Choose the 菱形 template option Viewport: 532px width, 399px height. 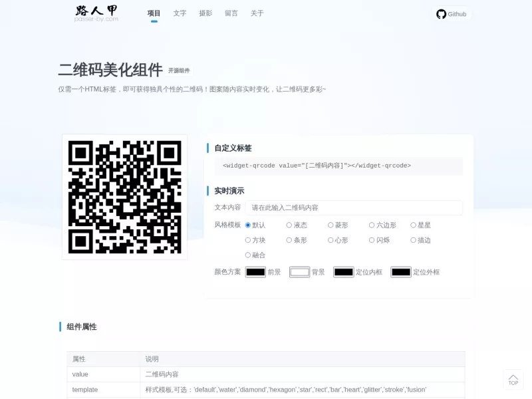click(331, 225)
